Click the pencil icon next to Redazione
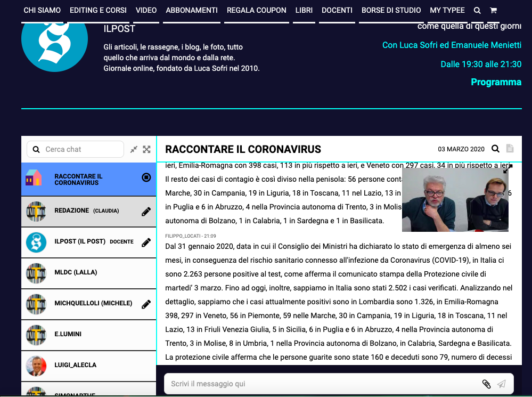Viewport: 532px width, 397px height. (x=146, y=212)
